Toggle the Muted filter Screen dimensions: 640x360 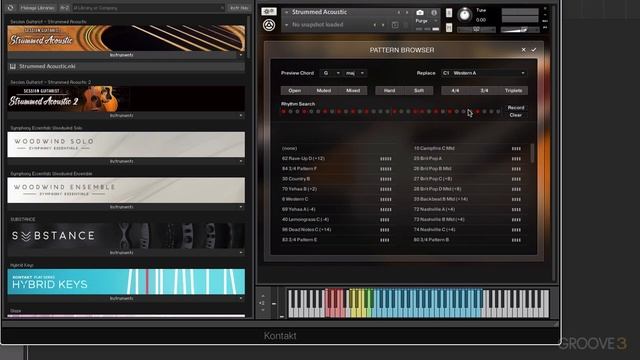[324, 91]
